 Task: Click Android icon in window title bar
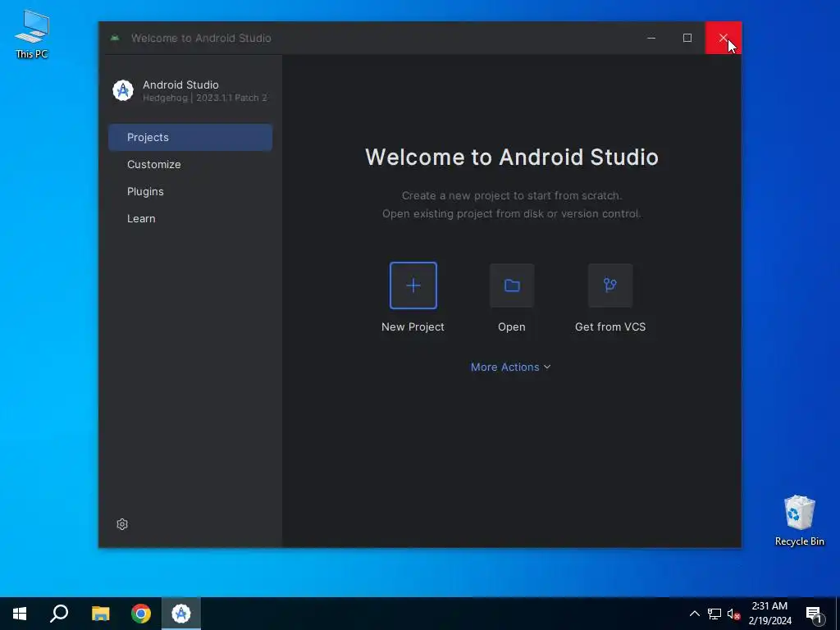click(x=115, y=38)
